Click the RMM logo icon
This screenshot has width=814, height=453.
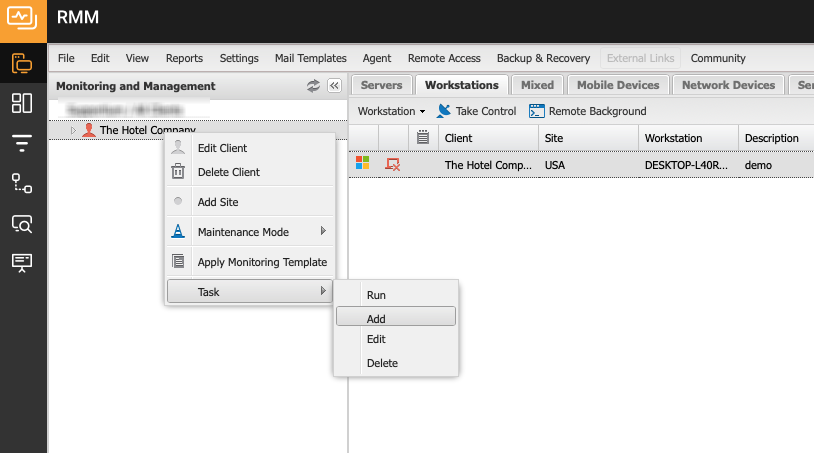pyautogui.click(x=22, y=18)
